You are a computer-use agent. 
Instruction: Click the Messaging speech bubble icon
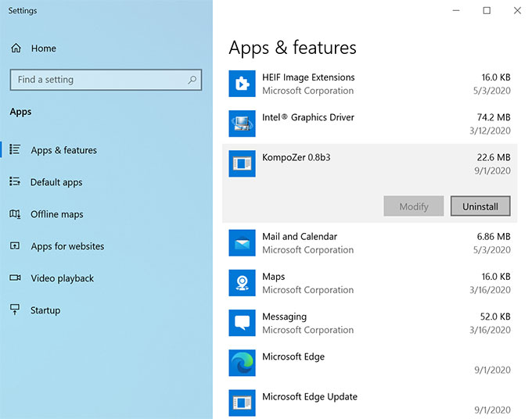pos(242,323)
